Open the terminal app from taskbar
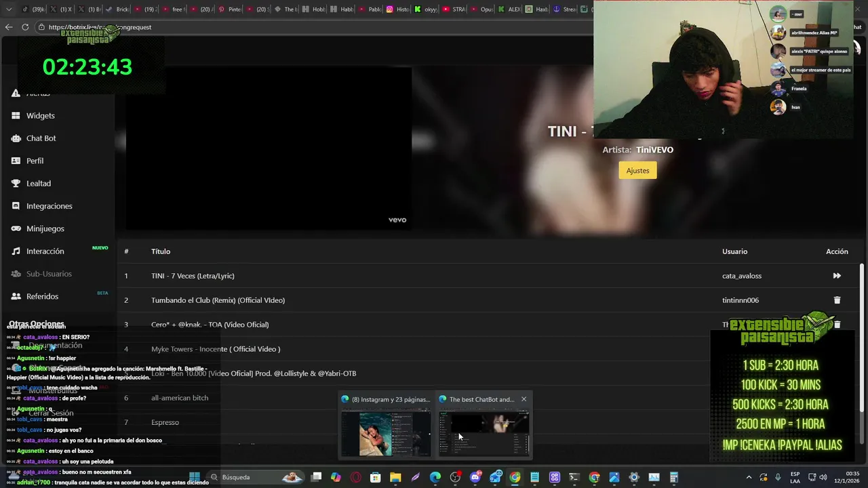 coord(574,477)
